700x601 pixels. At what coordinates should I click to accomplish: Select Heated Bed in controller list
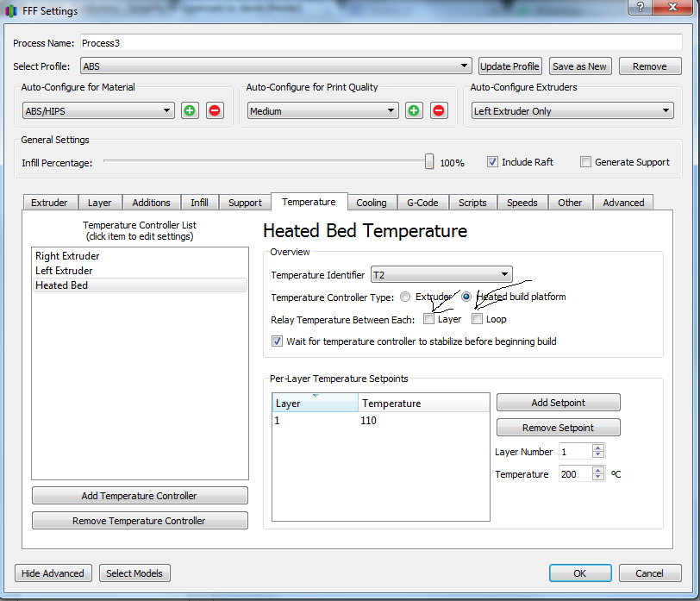point(140,285)
